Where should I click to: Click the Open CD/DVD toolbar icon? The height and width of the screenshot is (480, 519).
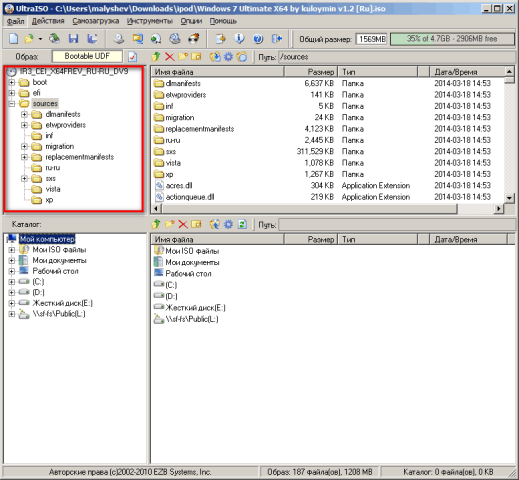(54, 39)
